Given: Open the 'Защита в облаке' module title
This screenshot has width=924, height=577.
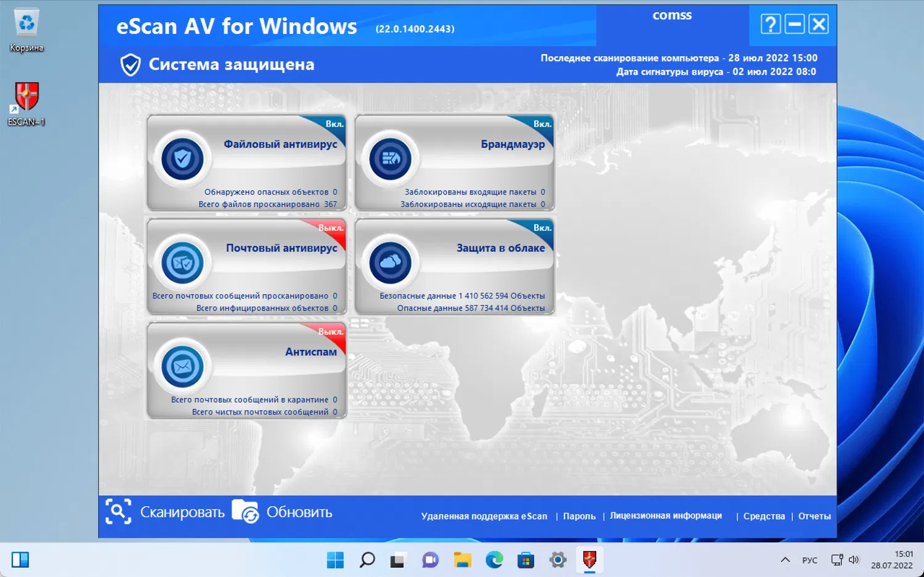Looking at the screenshot, I should (x=501, y=248).
